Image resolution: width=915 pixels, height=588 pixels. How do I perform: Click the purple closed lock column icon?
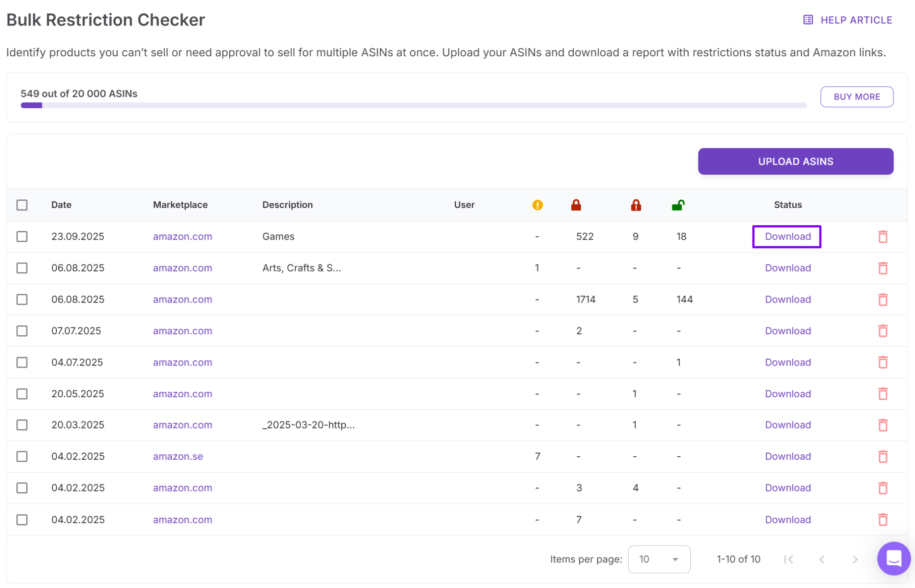click(576, 205)
